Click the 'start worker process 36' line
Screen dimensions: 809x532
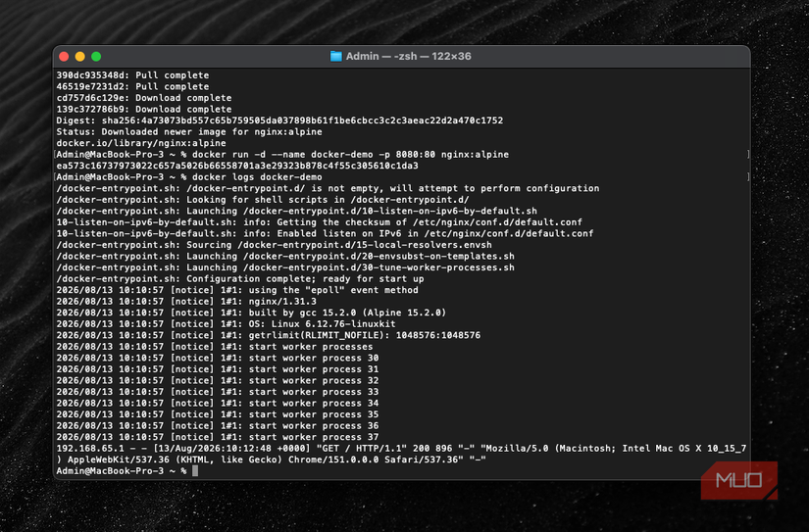pyautogui.click(x=218, y=426)
